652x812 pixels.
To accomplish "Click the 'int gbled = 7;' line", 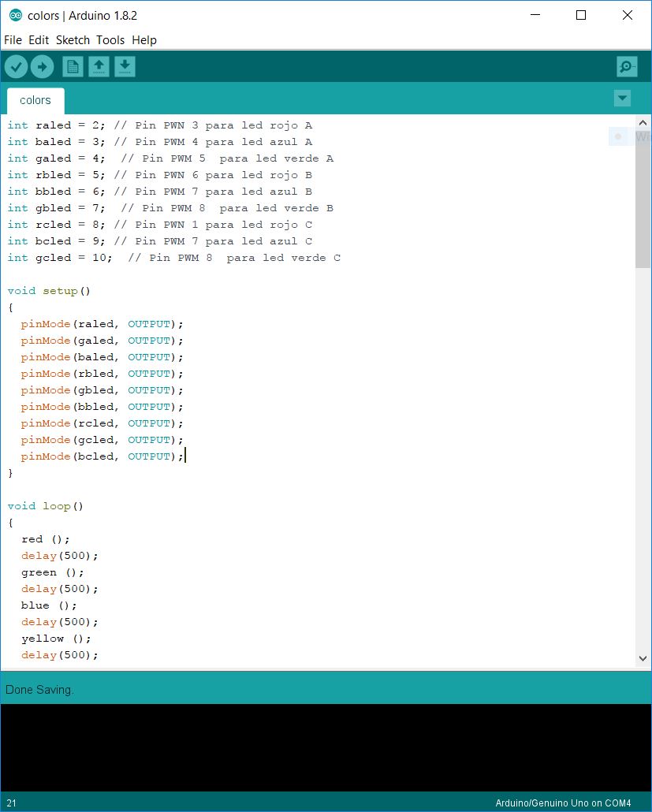I will coord(170,208).
